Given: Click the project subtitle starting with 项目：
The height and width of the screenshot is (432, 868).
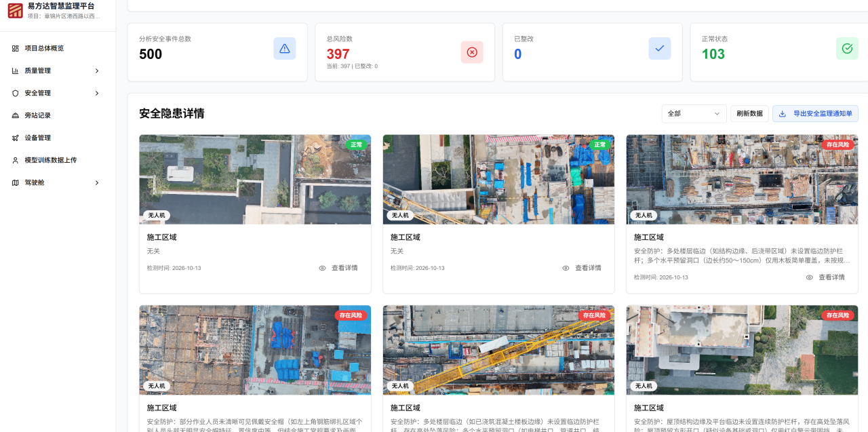Looking at the screenshot, I should pos(64,16).
